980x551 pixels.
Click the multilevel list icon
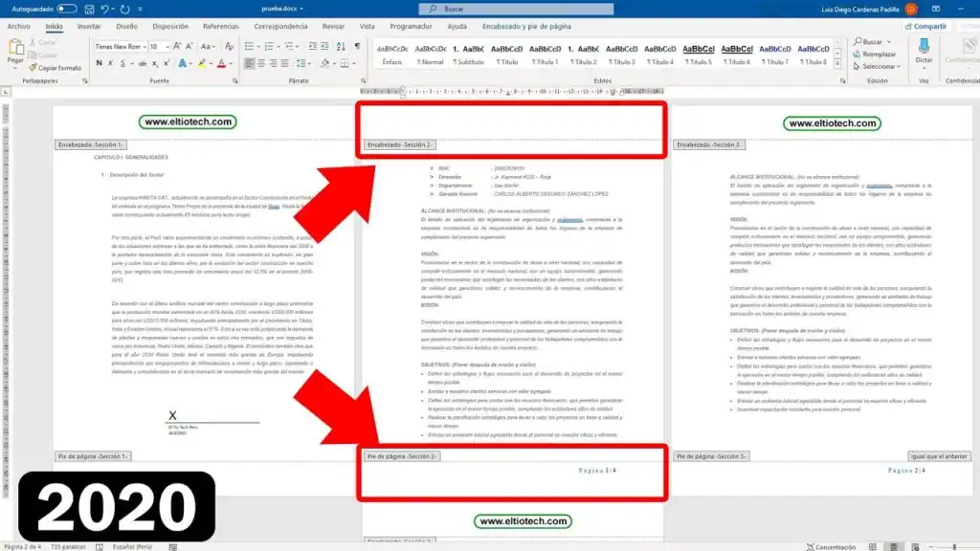click(x=289, y=46)
